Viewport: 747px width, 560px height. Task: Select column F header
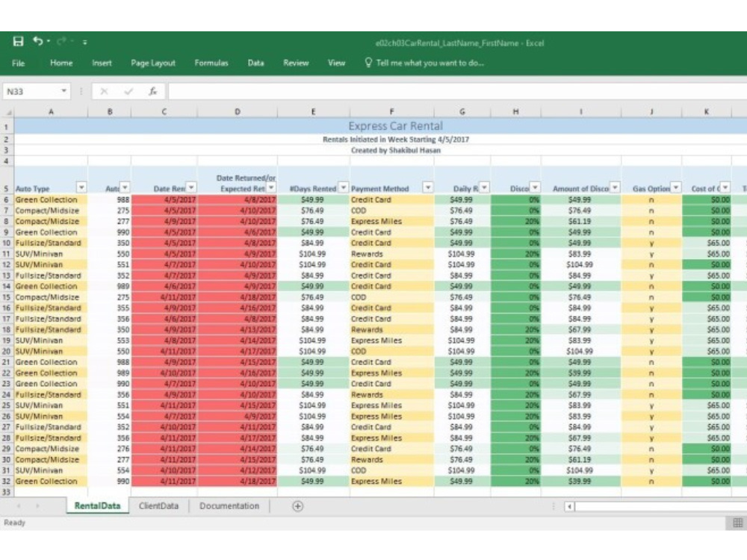391,112
